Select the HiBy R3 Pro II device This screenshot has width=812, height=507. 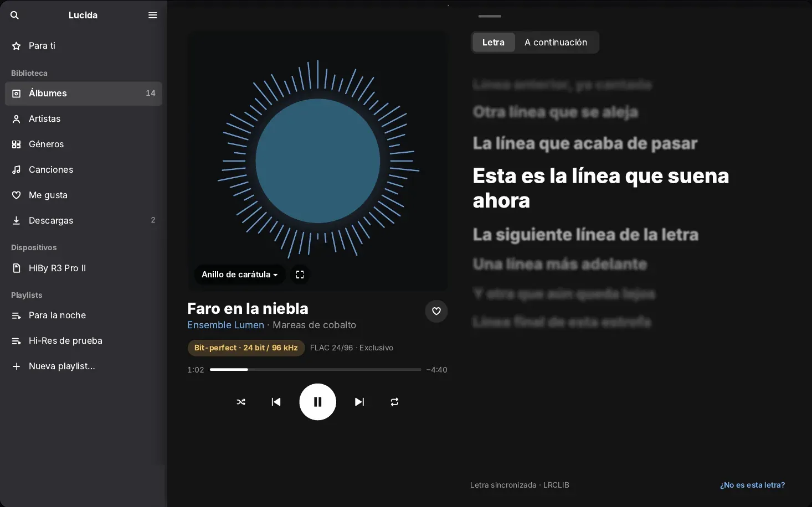click(84, 268)
